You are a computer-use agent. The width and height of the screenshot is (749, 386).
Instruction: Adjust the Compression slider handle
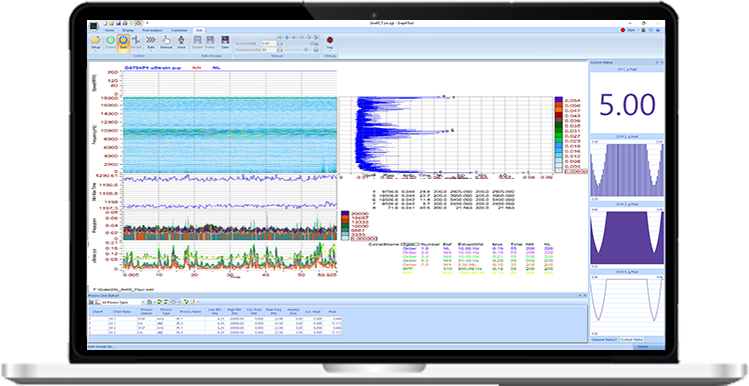pos(306,49)
